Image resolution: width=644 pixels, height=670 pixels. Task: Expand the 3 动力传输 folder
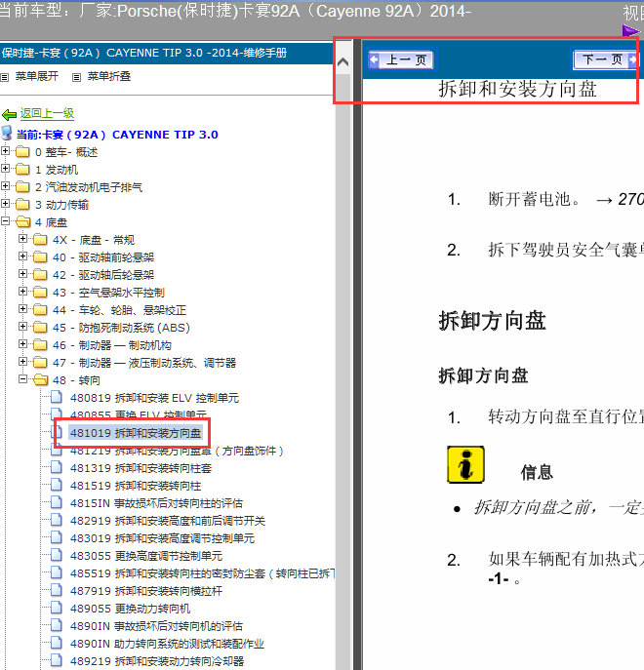[5, 204]
